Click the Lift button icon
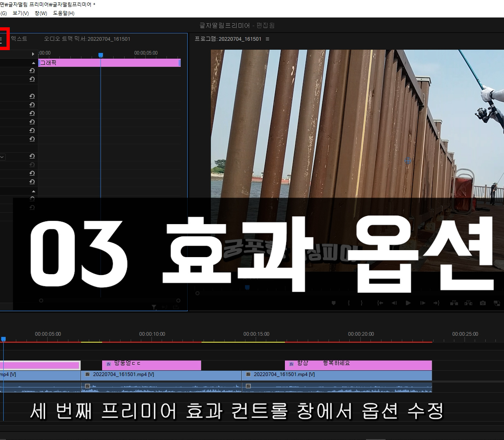The width and height of the screenshot is (504, 440). [454, 303]
